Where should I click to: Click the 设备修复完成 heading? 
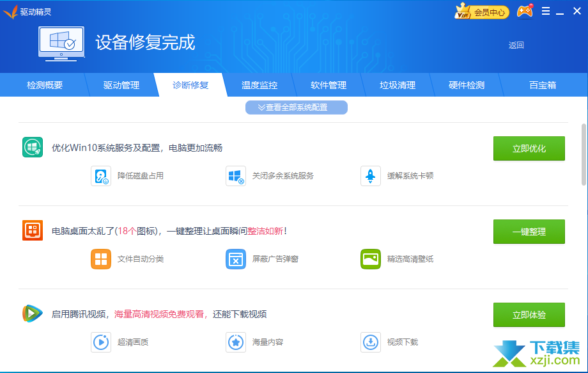pos(145,42)
